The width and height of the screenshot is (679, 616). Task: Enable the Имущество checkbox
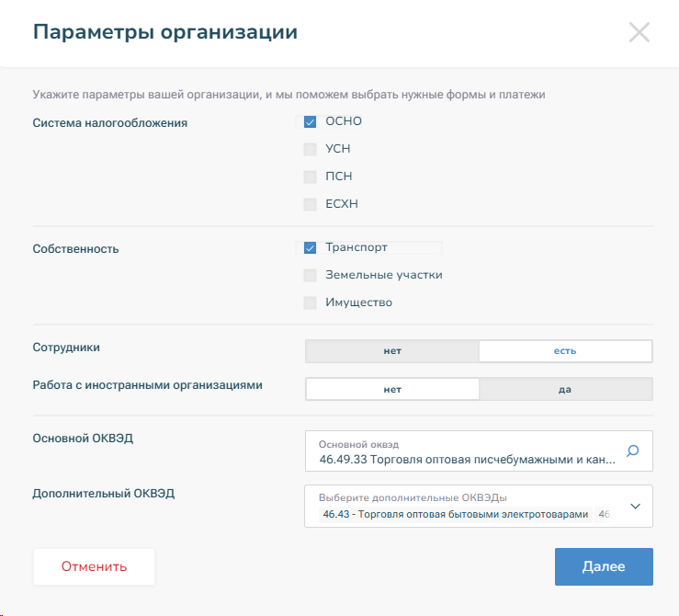point(311,302)
